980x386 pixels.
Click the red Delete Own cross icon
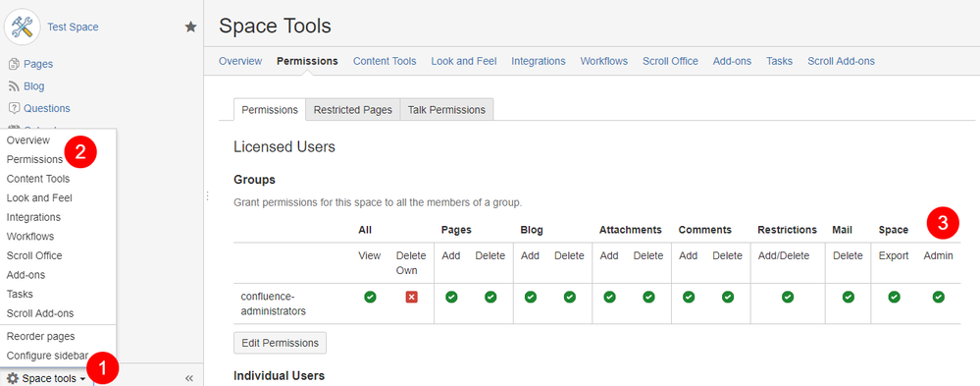[x=411, y=298]
